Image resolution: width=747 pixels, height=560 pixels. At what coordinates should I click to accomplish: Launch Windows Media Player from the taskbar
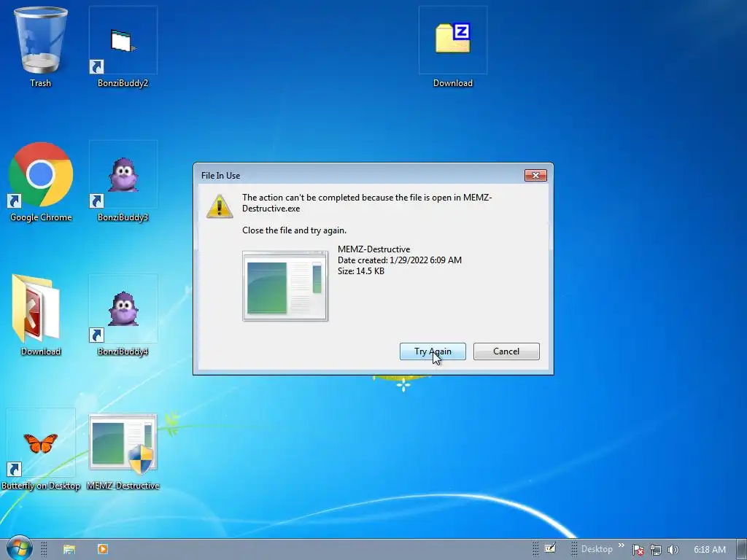[x=102, y=549]
